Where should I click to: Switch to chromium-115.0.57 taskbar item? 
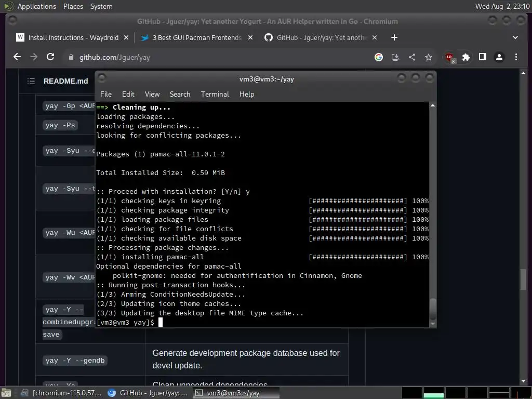pyautogui.click(x=61, y=393)
